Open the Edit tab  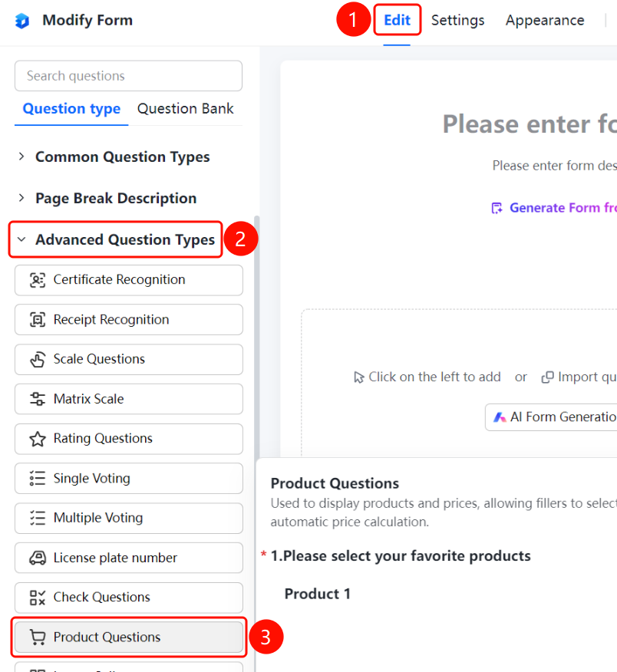tap(397, 20)
